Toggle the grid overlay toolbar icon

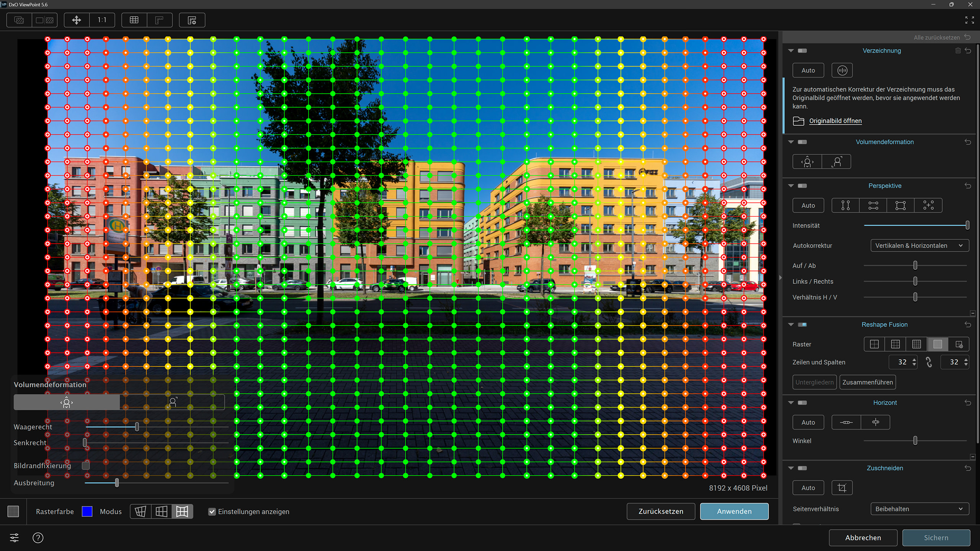pos(134,20)
